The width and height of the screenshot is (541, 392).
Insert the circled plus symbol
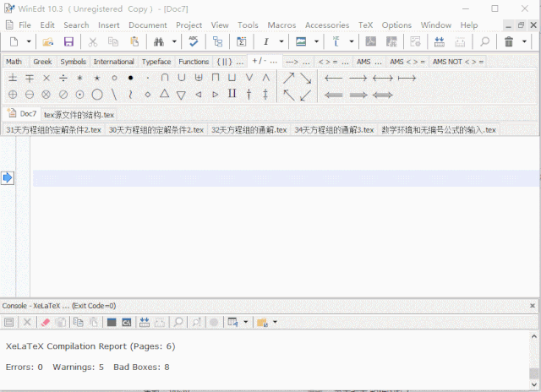coord(13,95)
